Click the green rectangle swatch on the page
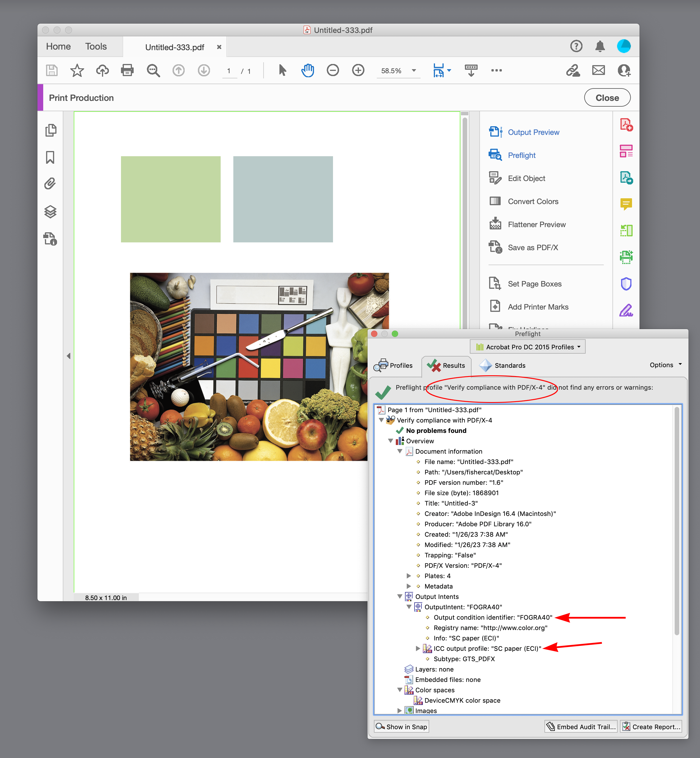The image size is (700, 758). [x=171, y=199]
